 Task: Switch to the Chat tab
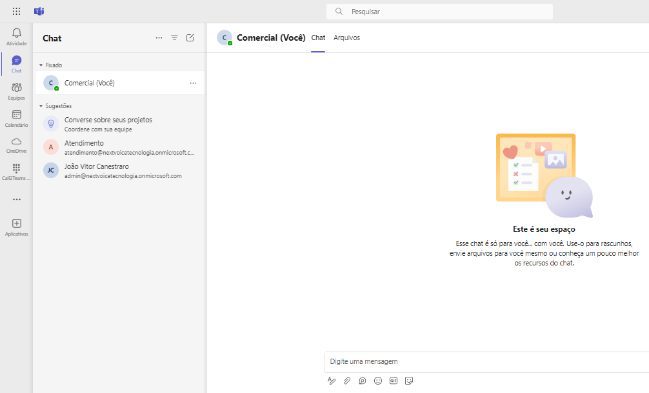click(318, 37)
